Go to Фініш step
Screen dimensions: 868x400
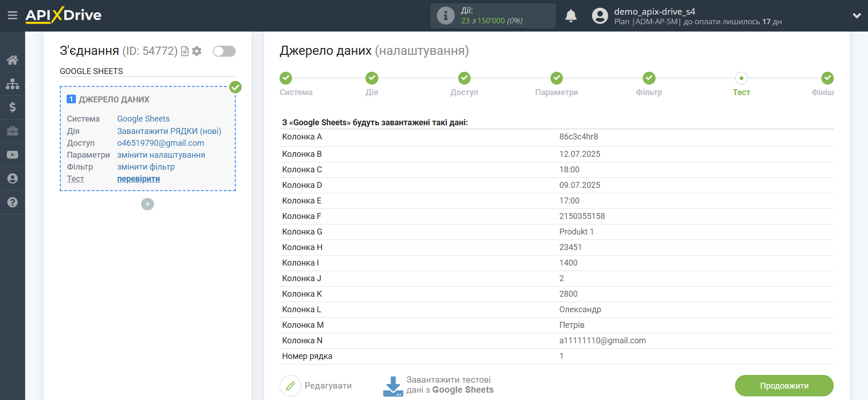coord(827,78)
